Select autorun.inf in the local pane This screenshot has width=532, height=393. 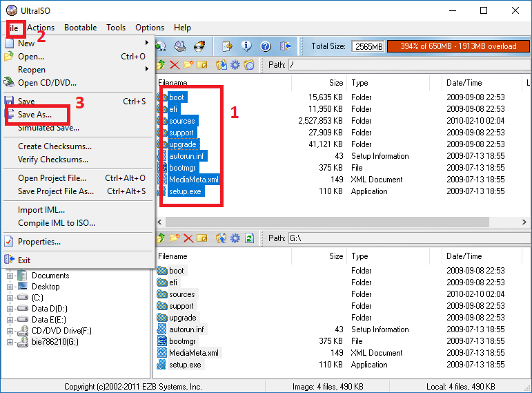186,329
